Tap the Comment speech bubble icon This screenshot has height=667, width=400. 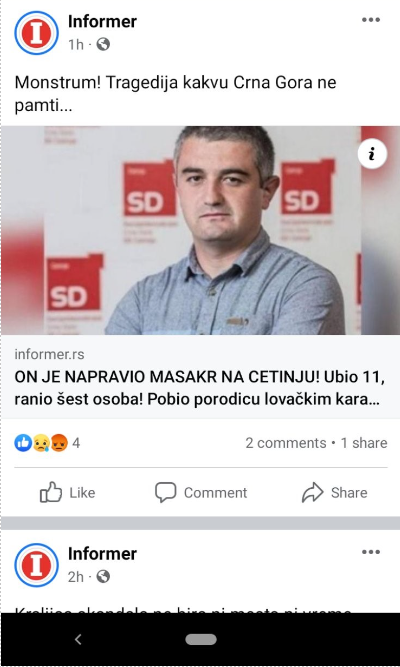tap(166, 492)
